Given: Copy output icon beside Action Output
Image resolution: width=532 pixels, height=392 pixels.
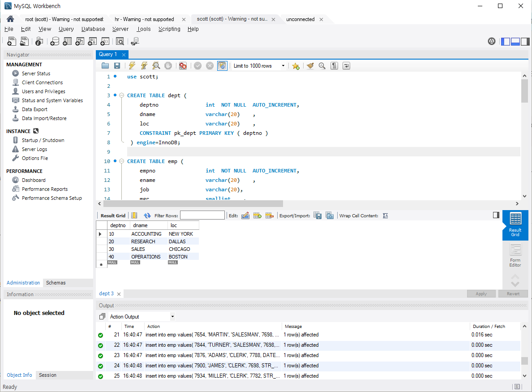Looking at the screenshot, I should 102,317.
